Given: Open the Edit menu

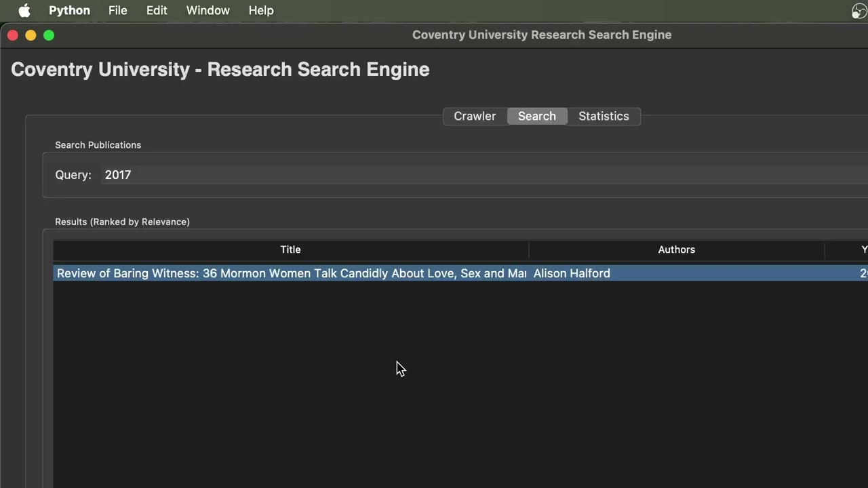Looking at the screenshot, I should pyautogui.click(x=157, y=10).
